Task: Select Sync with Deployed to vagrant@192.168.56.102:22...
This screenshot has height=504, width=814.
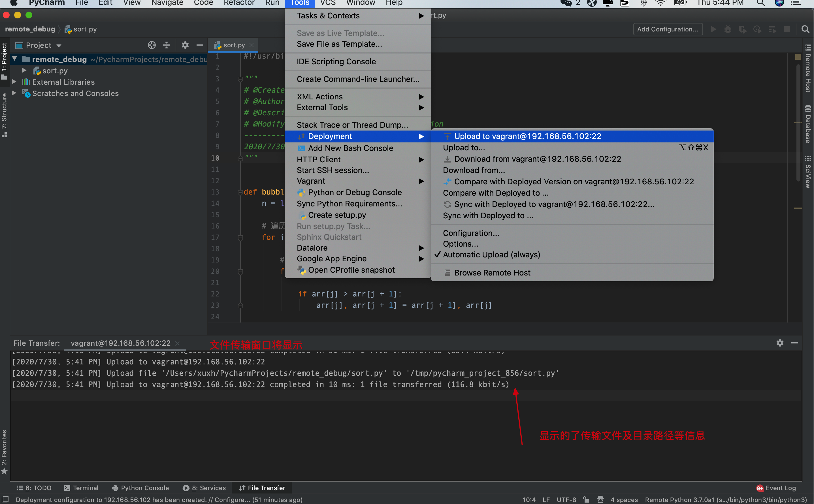Action: (572, 204)
